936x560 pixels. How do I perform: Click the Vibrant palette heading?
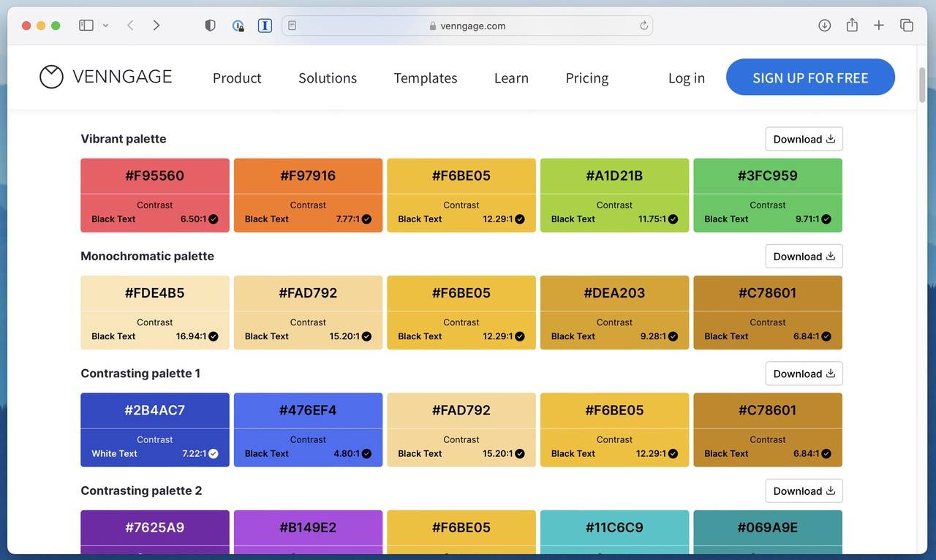pyautogui.click(x=124, y=139)
